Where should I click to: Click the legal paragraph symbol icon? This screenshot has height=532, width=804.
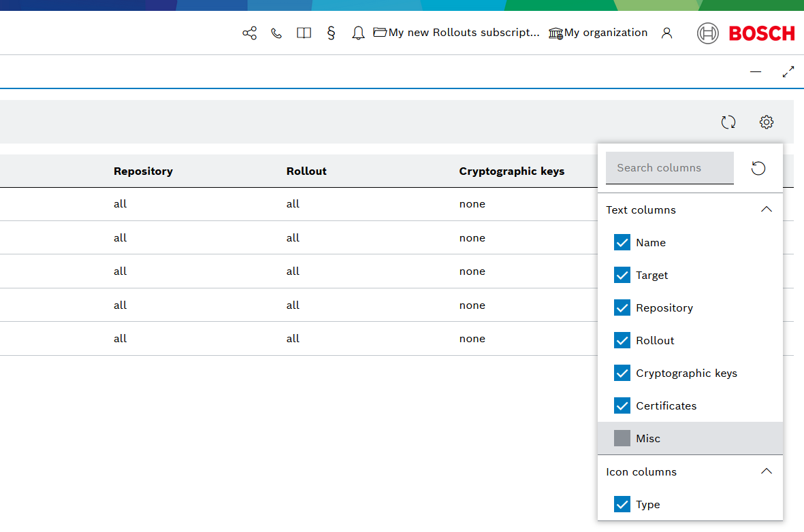coord(331,33)
